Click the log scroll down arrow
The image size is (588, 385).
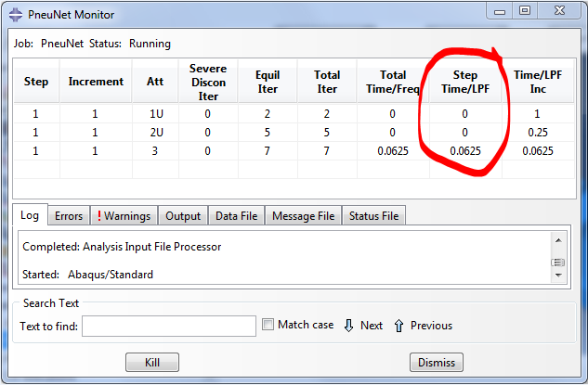click(x=558, y=276)
